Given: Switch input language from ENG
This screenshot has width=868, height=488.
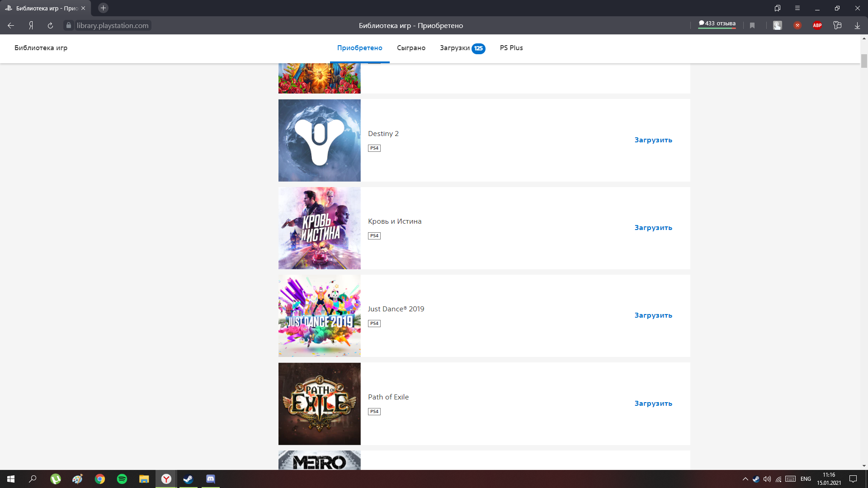Looking at the screenshot, I should click(x=806, y=479).
